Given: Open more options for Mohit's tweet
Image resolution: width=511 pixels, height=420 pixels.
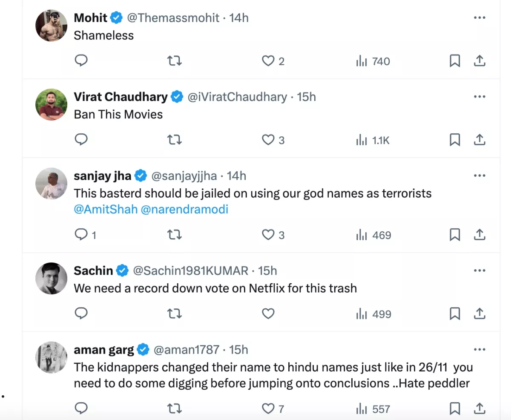Looking at the screenshot, I should 479,18.
